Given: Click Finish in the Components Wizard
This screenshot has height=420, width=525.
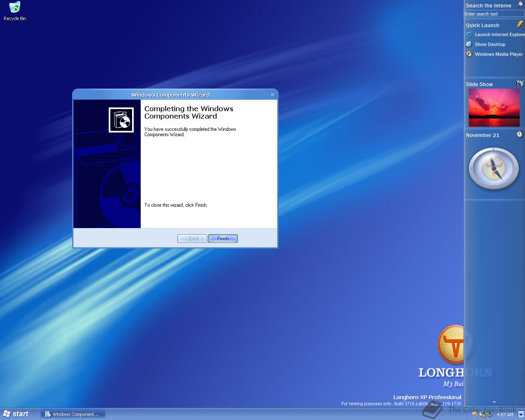Looking at the screenshot, I should (223, 239).
